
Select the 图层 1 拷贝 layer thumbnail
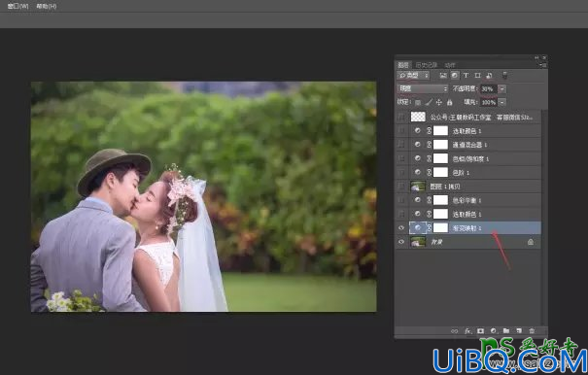click(418, 186)
